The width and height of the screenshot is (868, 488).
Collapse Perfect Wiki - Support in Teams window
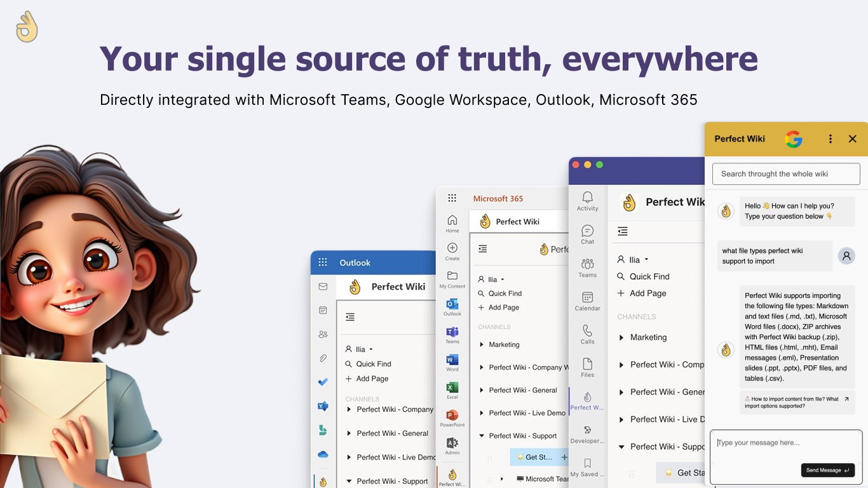621,447
